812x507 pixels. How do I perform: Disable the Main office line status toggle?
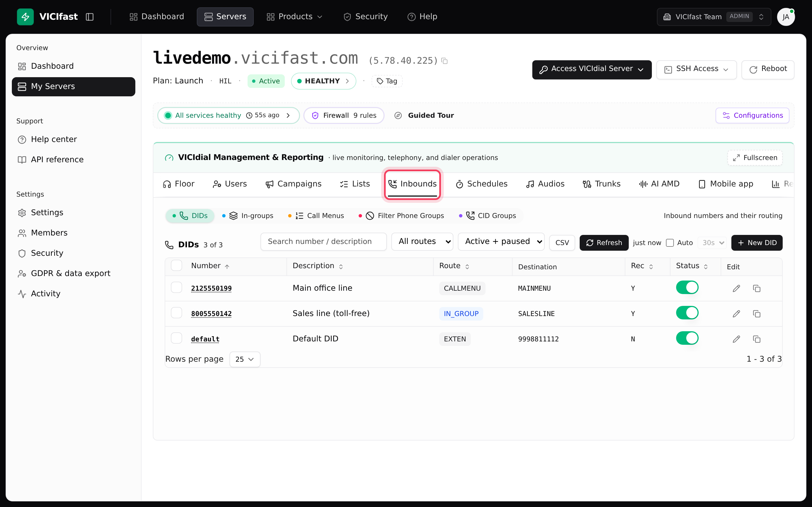[x=687, y=287]
